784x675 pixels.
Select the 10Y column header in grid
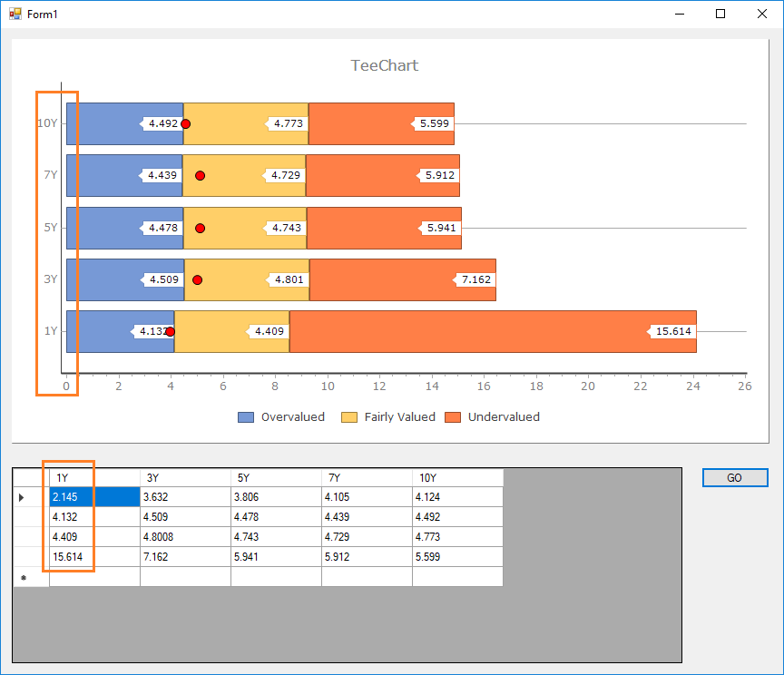click(457, 478)
